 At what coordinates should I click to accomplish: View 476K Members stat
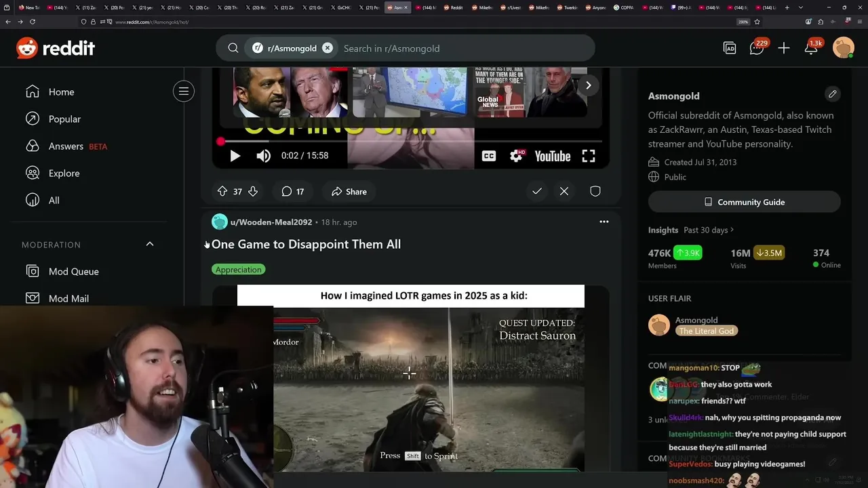(675, 258)
